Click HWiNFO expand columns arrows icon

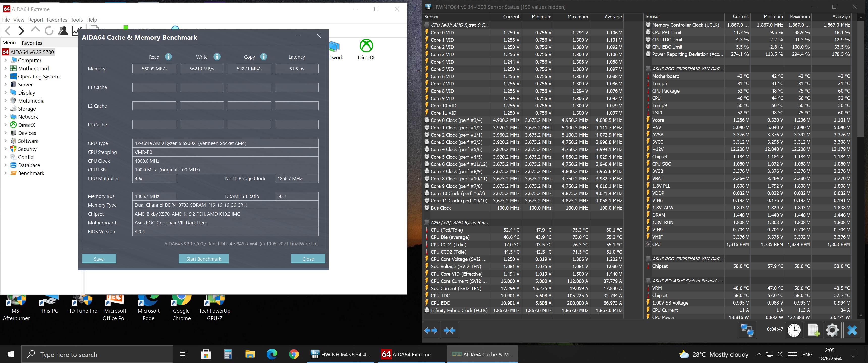[431, 330]
